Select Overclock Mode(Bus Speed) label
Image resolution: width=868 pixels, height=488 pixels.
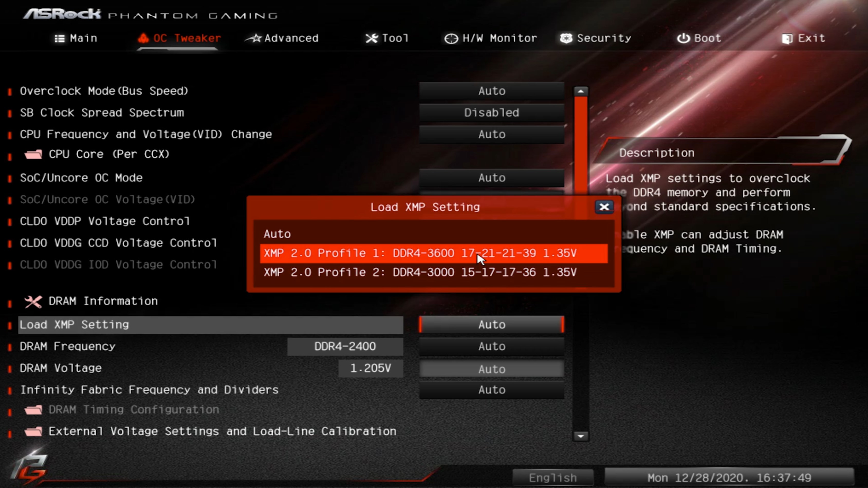[104, 91]
